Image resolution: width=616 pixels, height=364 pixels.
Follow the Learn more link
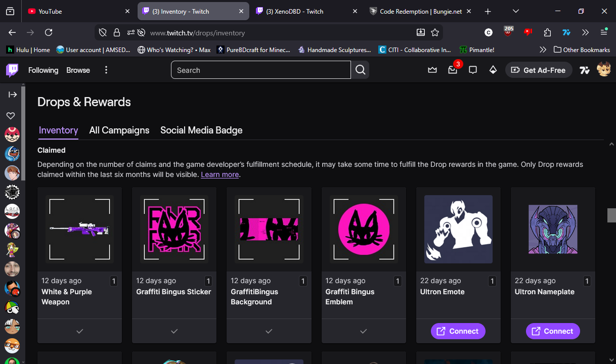219,174
